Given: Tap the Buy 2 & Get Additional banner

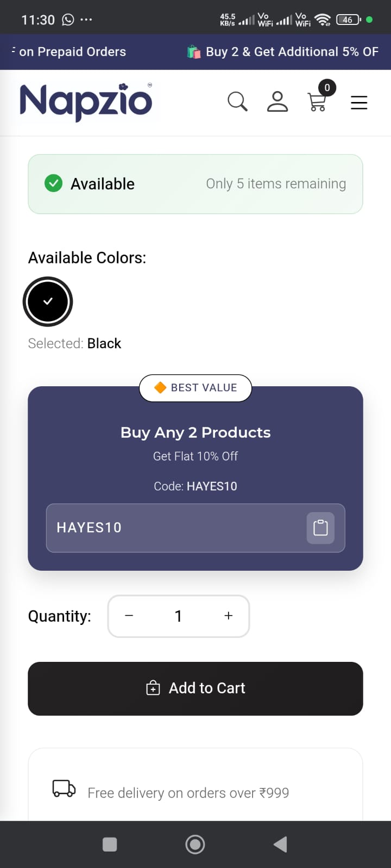Looking at the screenshot, I should pos(282,52).
